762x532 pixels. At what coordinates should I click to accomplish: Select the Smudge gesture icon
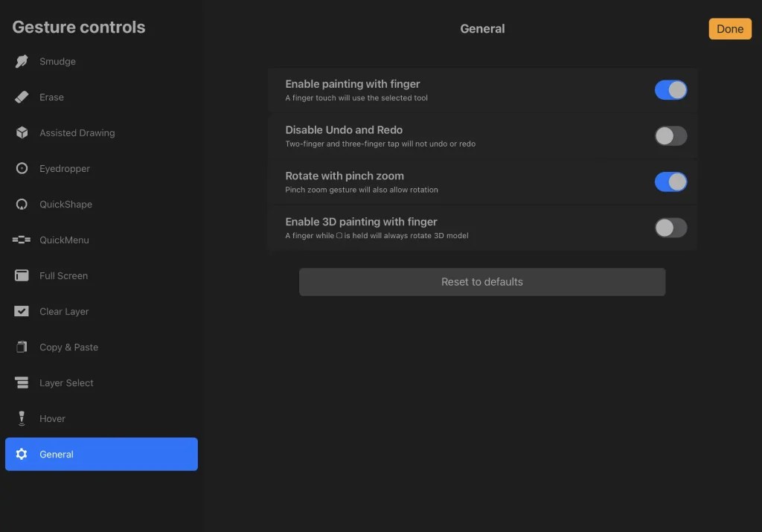[x=22, y=61]
